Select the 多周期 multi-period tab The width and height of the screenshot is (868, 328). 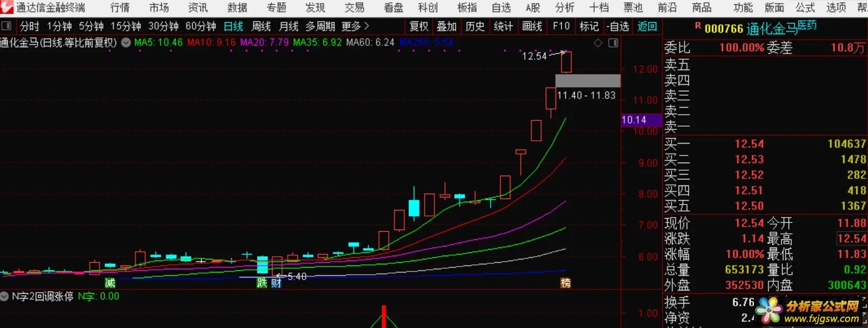tap(320, 26)
